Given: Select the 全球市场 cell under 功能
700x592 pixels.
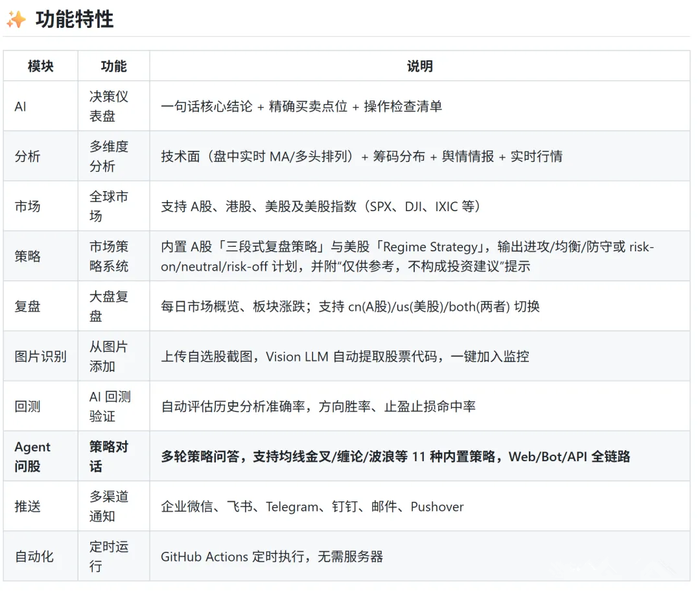Looking at the screenshot, I should (107, 206).
